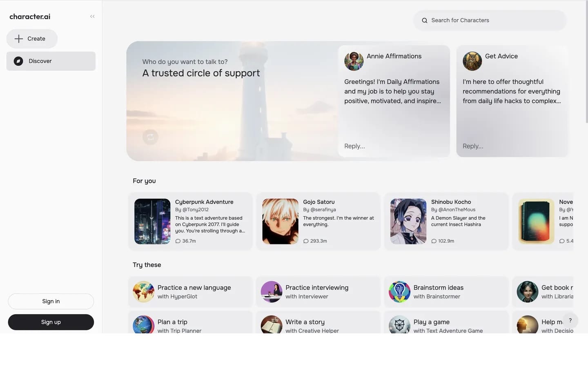Viewport: 588px width, 366px height.
Task: Select Discover in the sidebar
Action: [x=51, y=61]
